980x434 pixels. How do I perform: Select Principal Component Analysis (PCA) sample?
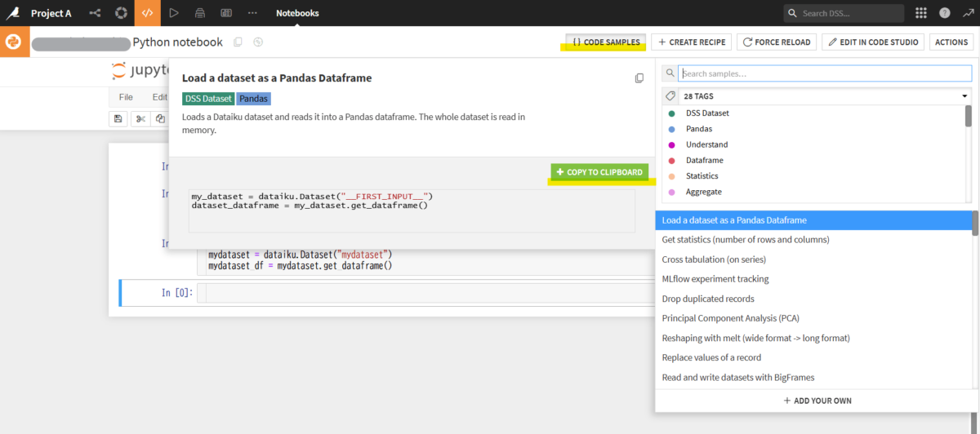pyautogui.click(x=814, y=318)
